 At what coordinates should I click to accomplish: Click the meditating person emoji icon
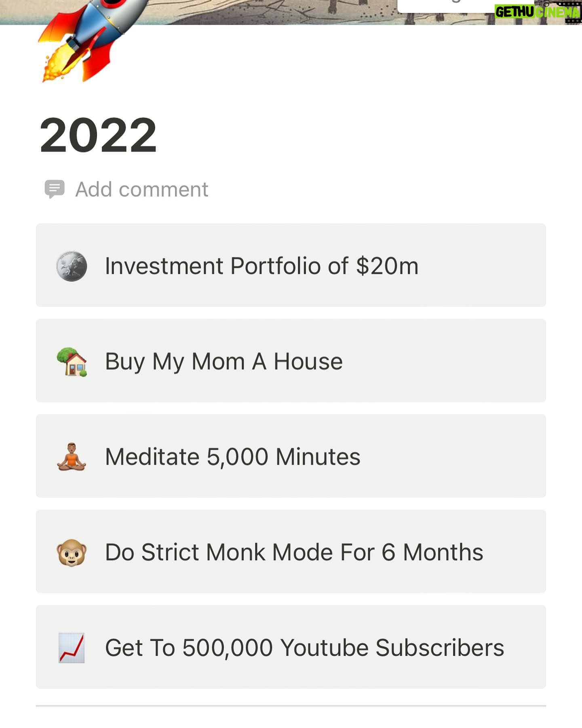(72, 457)
